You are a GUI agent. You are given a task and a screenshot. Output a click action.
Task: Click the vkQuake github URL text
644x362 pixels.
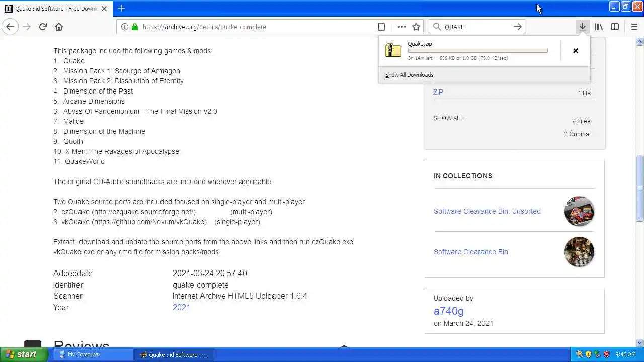coord(149,222)
